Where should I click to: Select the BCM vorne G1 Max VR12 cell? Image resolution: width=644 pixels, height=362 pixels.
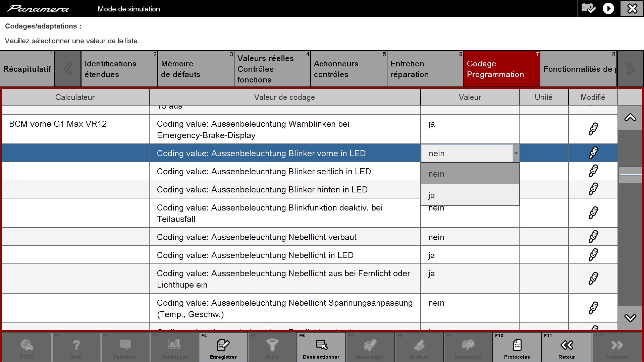[75, 129]
